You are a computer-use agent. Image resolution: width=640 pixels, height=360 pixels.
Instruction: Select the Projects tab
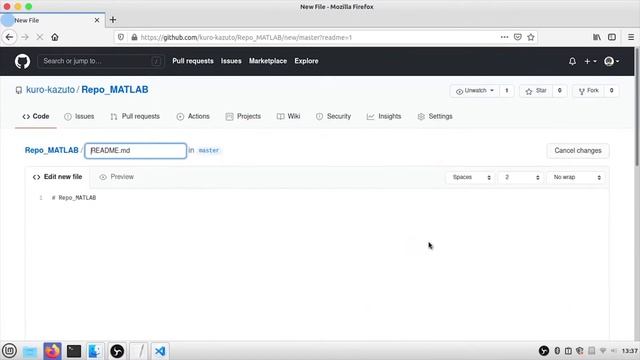pos(243,116)
